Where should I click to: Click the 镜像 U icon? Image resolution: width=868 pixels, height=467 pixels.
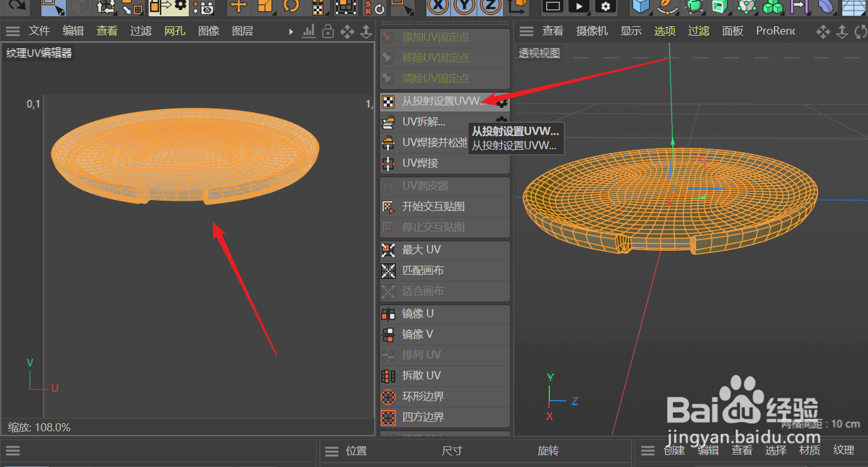[388, 314]
